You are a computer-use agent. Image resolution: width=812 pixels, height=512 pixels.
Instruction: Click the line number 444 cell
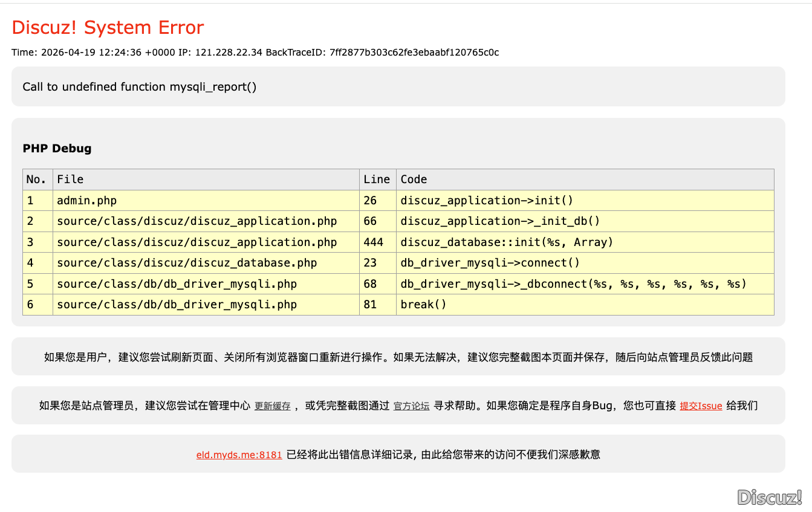click(x=374, y=242)
